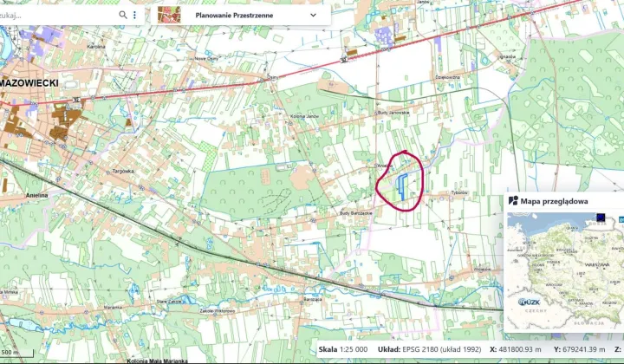Open the Planowanie Przestrzenne composition selector
Image resolution: width=624 pixels, height=364 pixels.
pos(241,15)
